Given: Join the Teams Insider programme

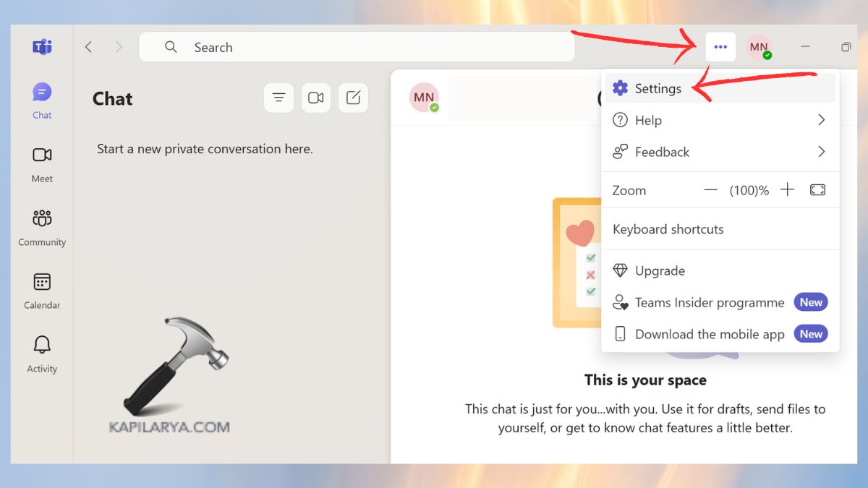Looking at the screenshot, I should tap(709, 302).
